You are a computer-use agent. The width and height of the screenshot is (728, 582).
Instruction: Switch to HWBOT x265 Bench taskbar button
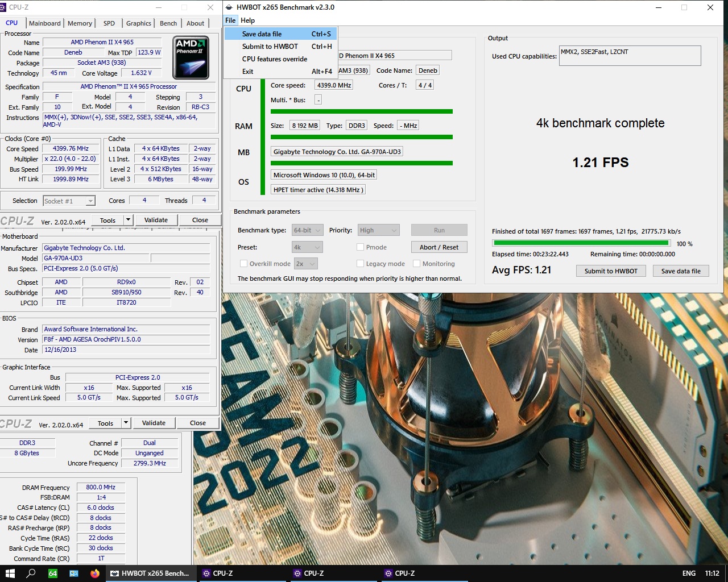pyautogui.click(x=150, y=573)
